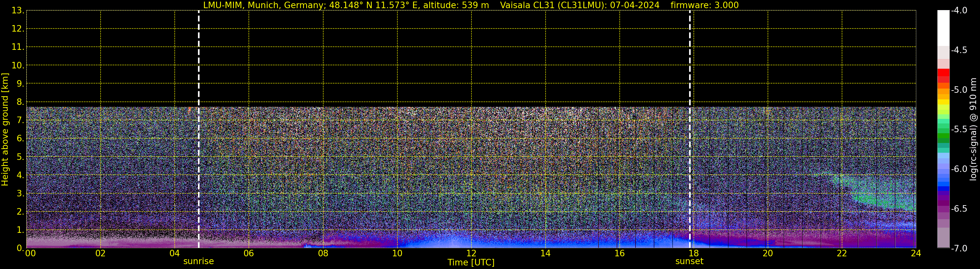Image resolution: width=980 pixels, height=269 pixels.
Task: Click the "sunrise" label below the time axis
Action: (199, 262)
